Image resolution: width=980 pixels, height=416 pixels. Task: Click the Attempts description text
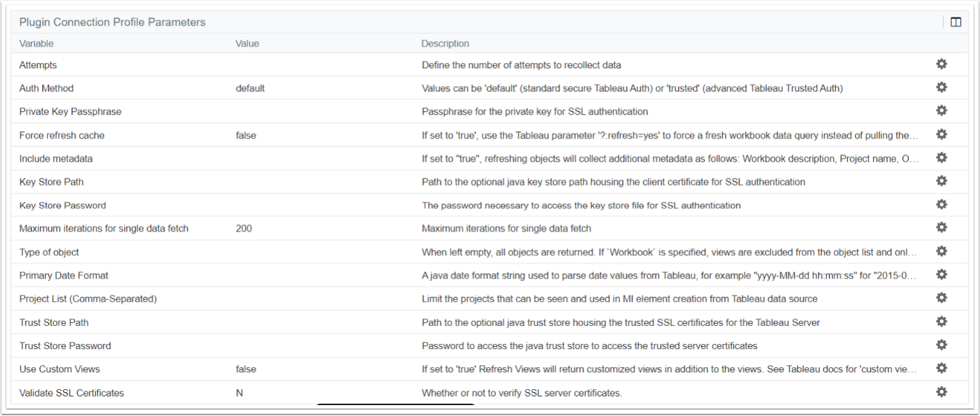(521, 65)
